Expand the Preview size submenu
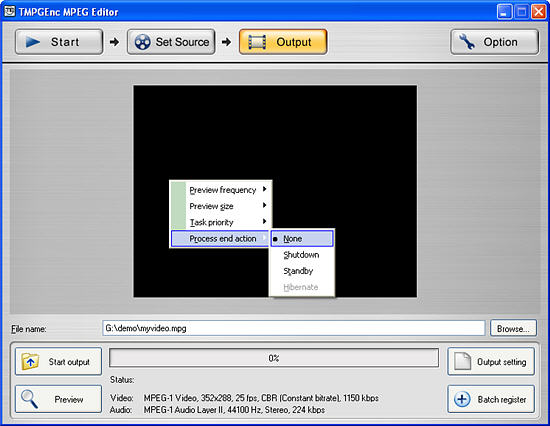 220,206
